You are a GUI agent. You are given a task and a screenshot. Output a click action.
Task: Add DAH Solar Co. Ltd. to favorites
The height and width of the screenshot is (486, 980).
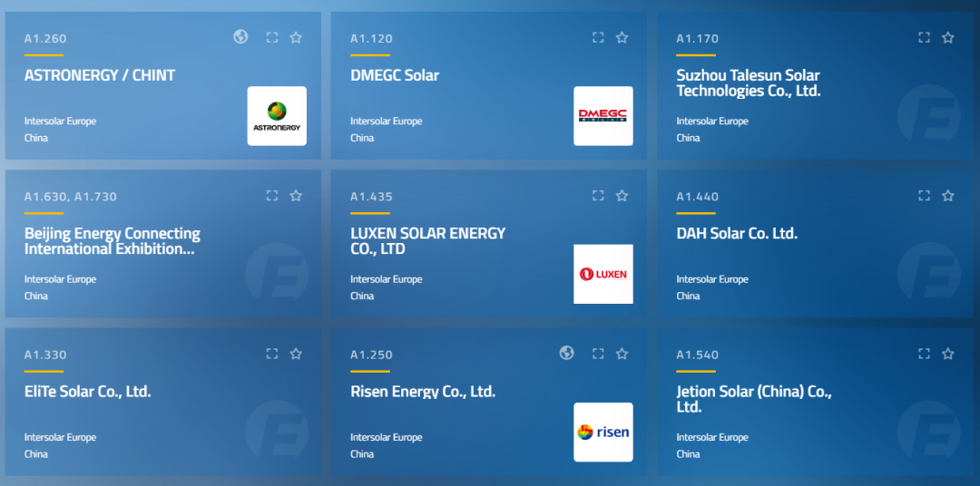948,196
